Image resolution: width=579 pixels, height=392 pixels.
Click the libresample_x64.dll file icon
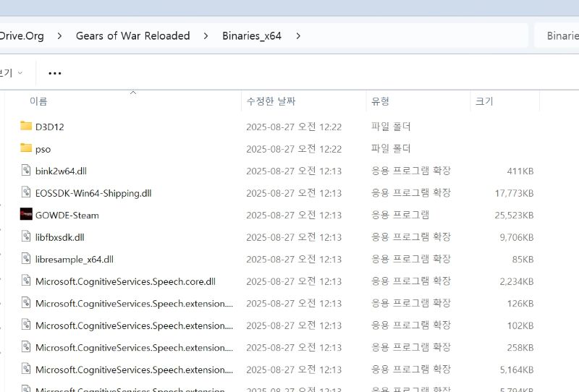click(26, 258)
